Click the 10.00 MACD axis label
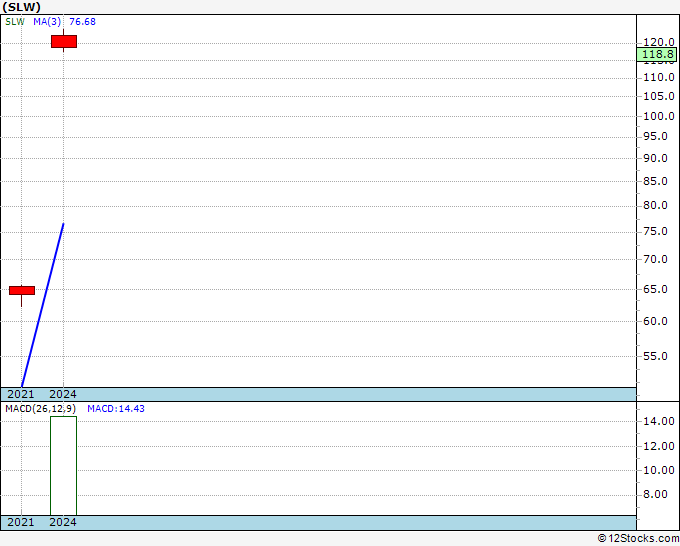 (x=659, y=470)
